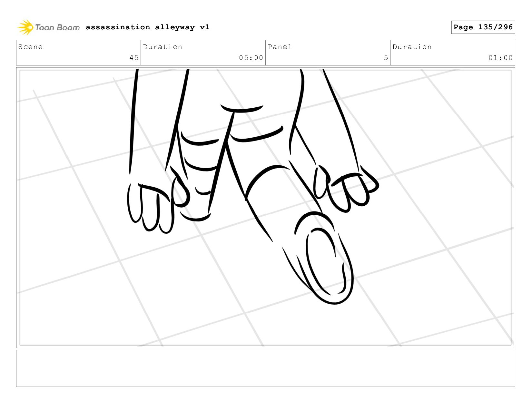532x411 pixels.
Task: Click the panel duration value '01:00'
Action: [x=500, y=58]
